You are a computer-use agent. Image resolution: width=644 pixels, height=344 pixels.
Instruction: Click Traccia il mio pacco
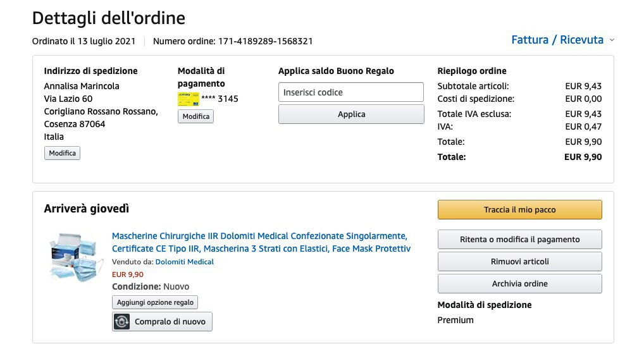click(519, 210)
